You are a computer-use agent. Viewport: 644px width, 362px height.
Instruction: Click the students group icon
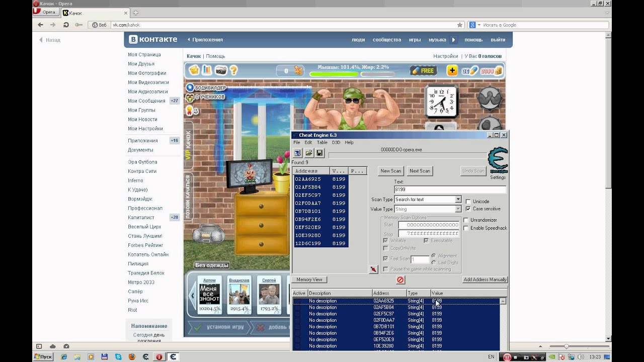[190, 97]
